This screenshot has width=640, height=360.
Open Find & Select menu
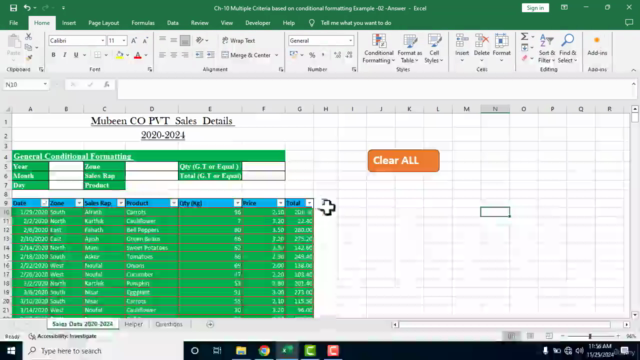pyautogui.click(x=568, y=49)
